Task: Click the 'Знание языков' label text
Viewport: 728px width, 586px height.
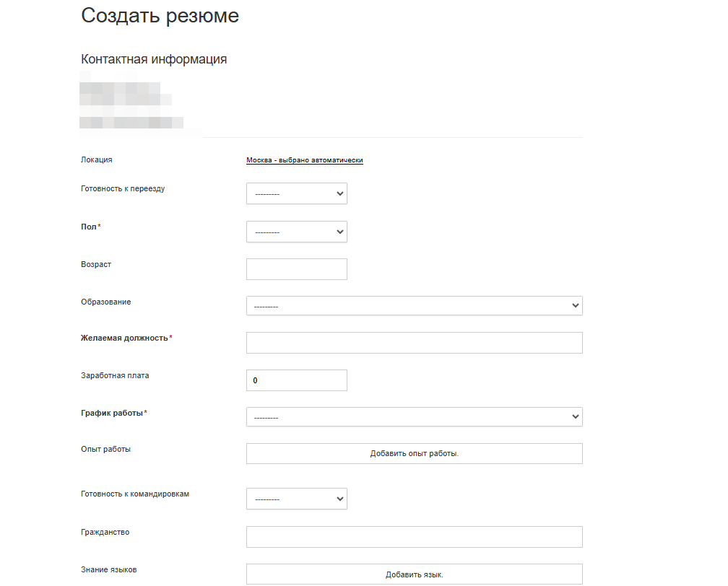Action: [x=108, y=569]
